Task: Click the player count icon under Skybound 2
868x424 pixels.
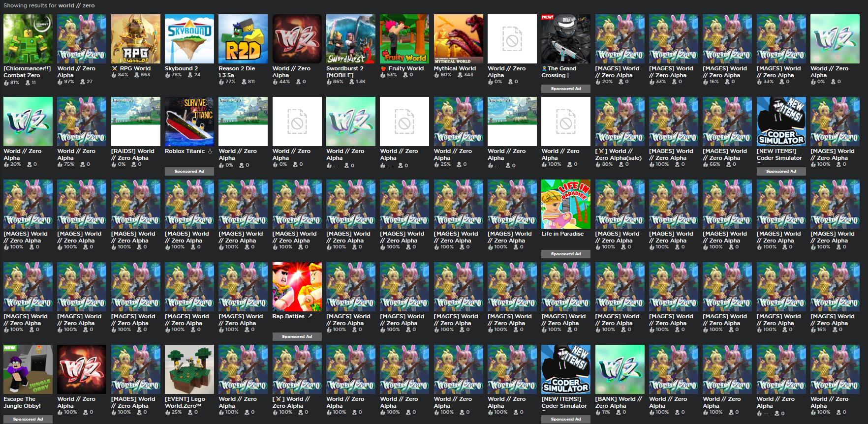Action: point(190,75)
